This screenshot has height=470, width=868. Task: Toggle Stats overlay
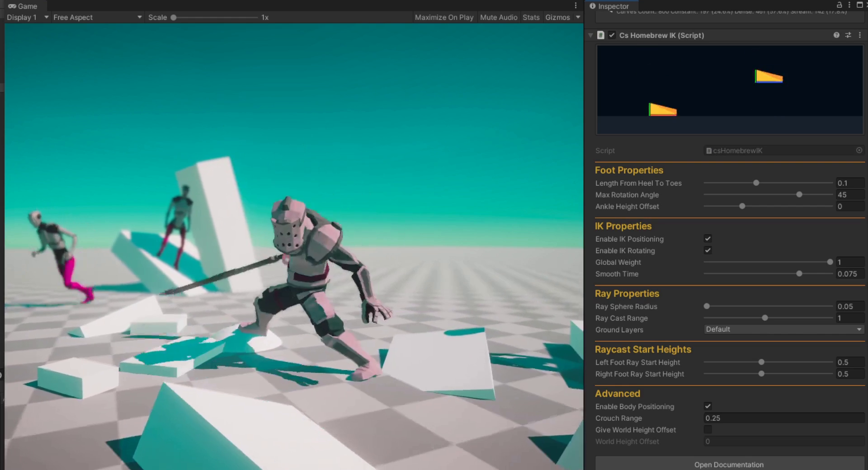(531, 17)
